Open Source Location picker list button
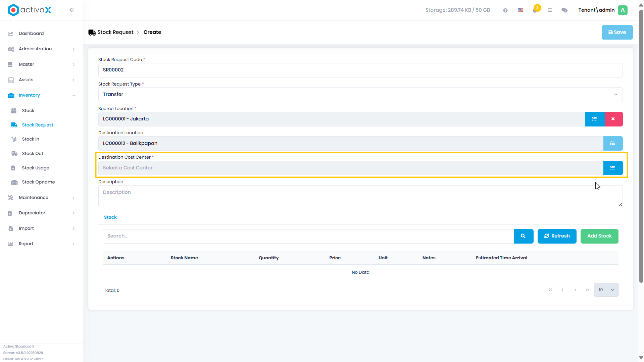 pos(594,119)
